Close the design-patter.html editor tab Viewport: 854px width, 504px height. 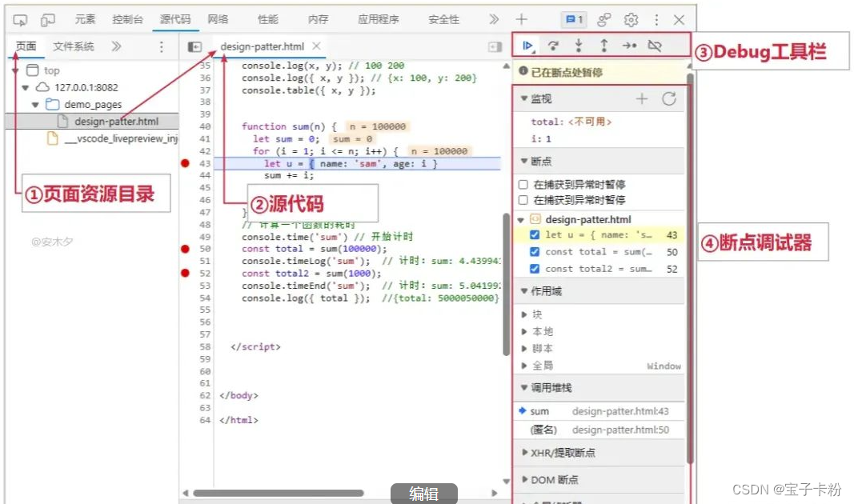coord(316,46)
